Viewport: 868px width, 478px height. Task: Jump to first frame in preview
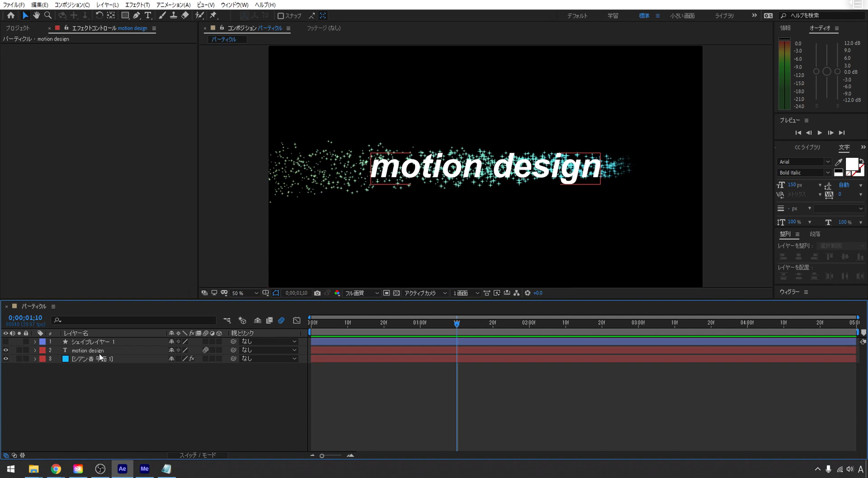(x=798, y=133)
